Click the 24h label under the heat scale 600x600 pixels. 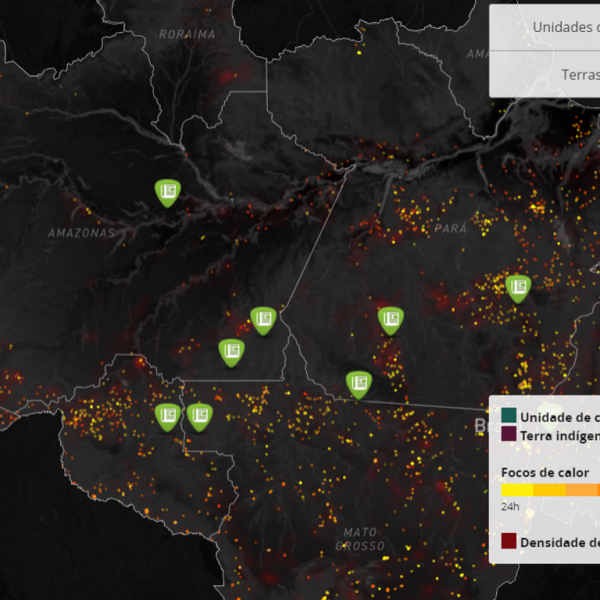(510, 506)
